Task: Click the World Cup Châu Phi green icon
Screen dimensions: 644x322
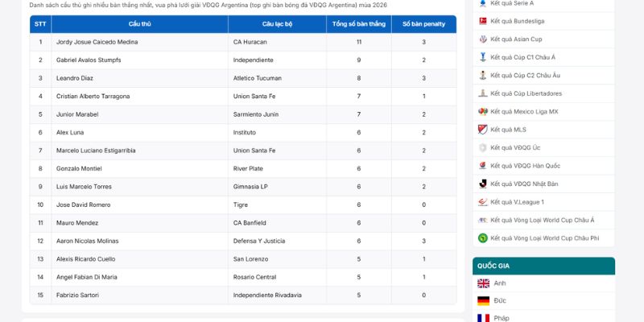Action: point(483,237)
